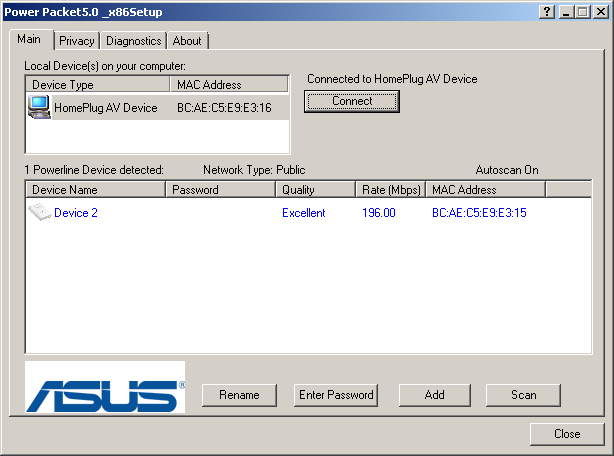Screen dimensions: 614x456
Task: Click the Connect button
Action: click(x=352, y=101)
